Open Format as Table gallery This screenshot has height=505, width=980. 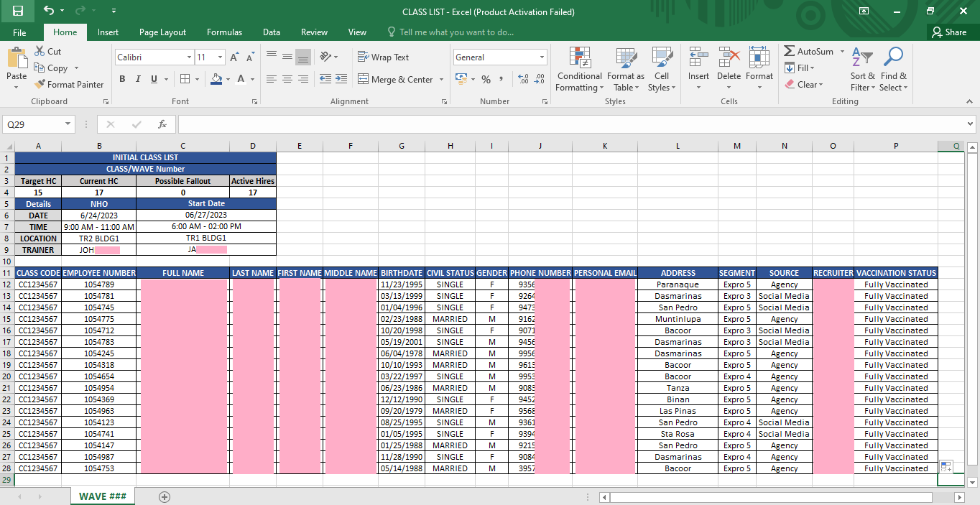(x=625, y=70)
